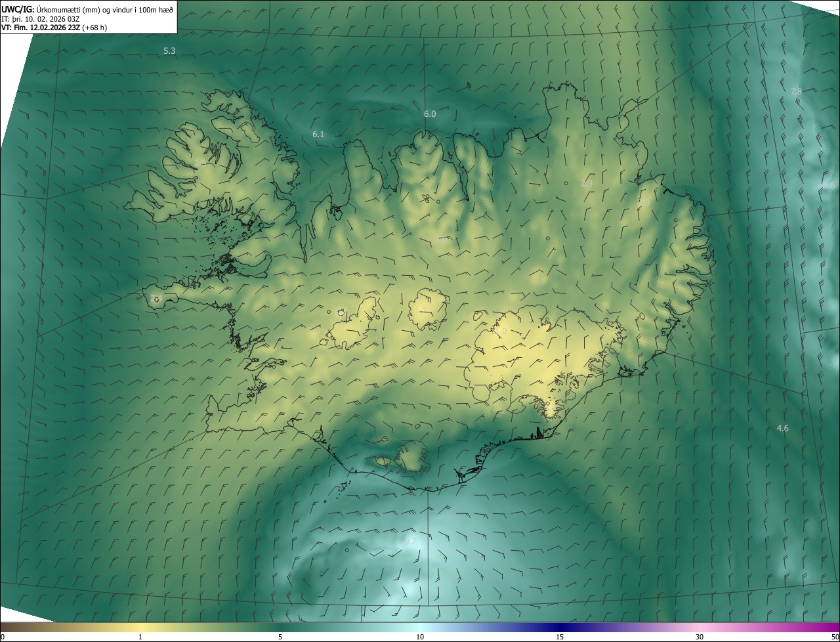Screen dimensions: 840x642
Task: Click the colorbar tick label '10'
Action: (420, 637)
